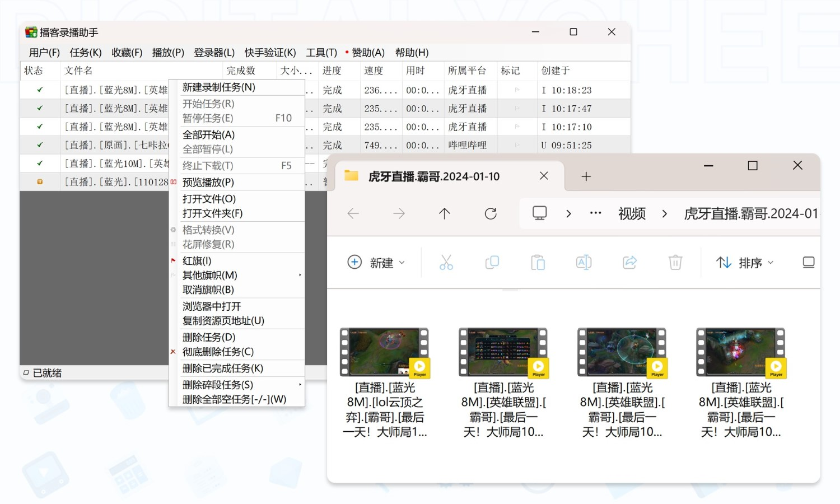
Task: Open the 任务(K) menu
Action: tap(86, 53)
